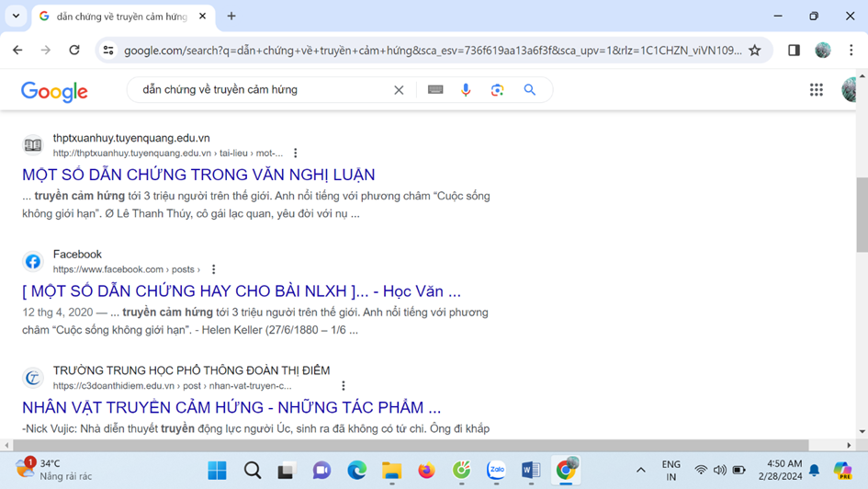The height and width of the screenshot is (489, 868).
Task: Open the on-screen keyboard input tool
Action: [x=435, y=90]
